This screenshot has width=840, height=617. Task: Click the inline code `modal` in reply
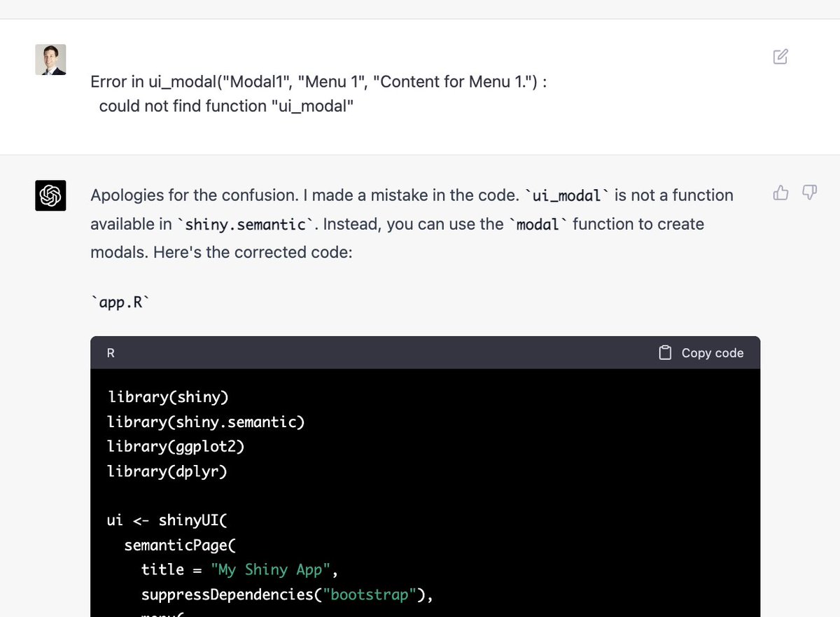(538, 225)
